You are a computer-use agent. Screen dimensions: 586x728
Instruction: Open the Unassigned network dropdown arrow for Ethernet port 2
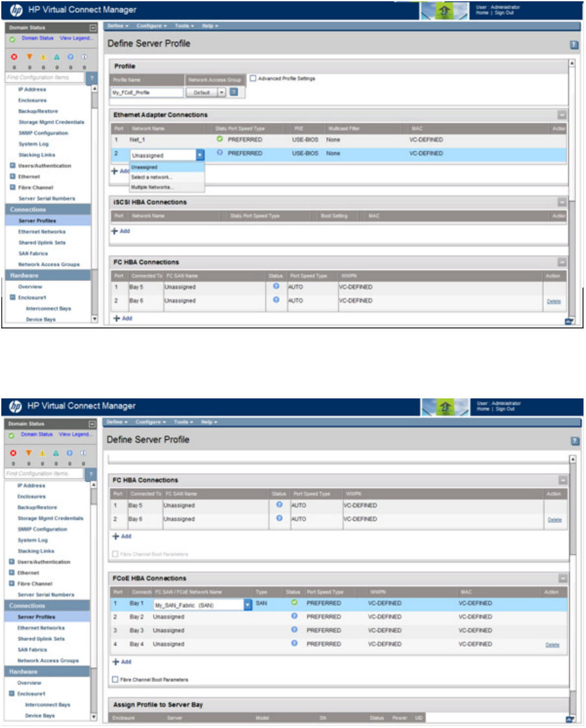(x=200, y=155)
